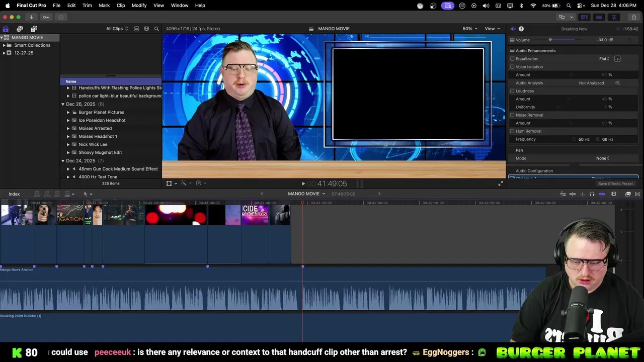Open the Mark menu
644x362 pixels.
tap(104, 6)
